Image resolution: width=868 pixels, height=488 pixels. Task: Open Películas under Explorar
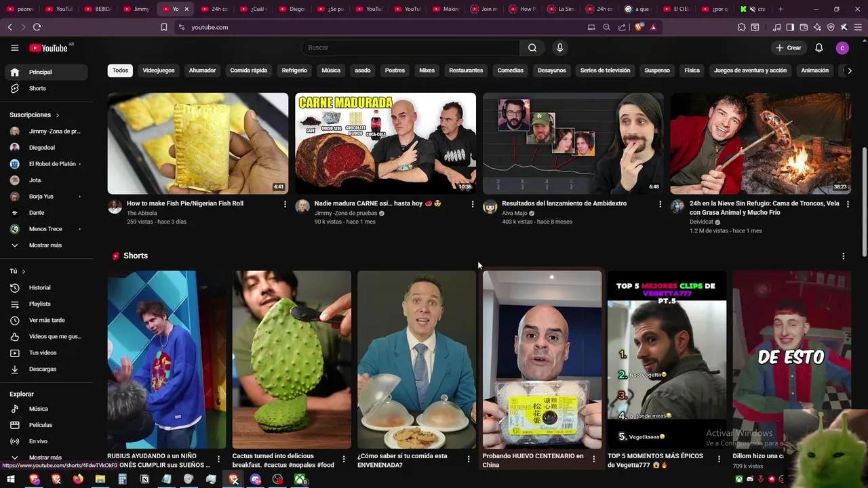[47, 425]
